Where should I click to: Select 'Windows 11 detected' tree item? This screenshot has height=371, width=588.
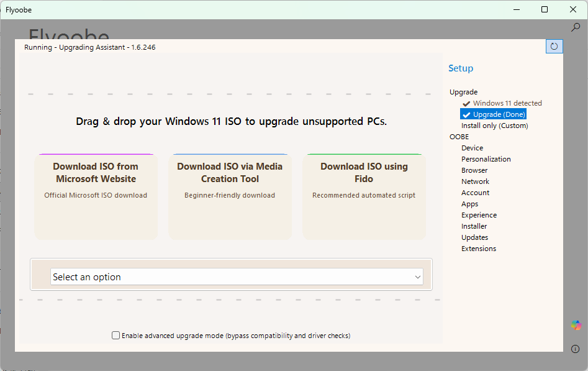(502, 103)
